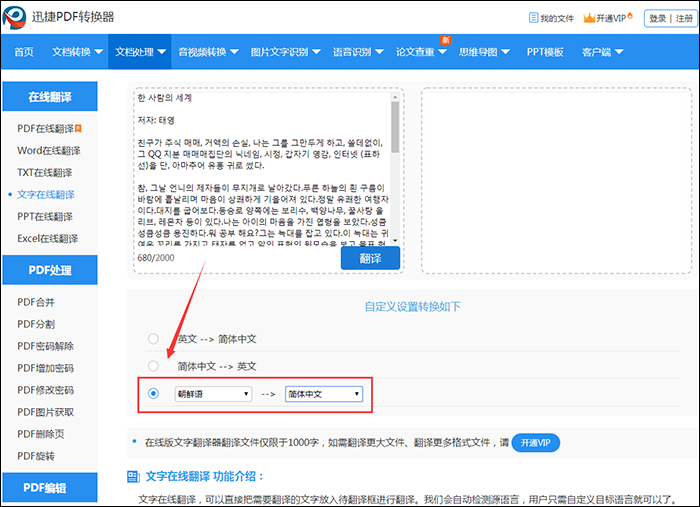The height and width of the screenshot is (507, 700).
Task: Click the VIP crown icon
Action: point(589,18)
